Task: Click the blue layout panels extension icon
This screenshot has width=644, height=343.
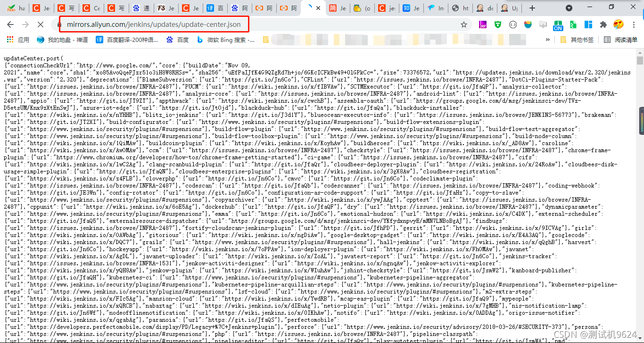Action: tap(588, 24)
